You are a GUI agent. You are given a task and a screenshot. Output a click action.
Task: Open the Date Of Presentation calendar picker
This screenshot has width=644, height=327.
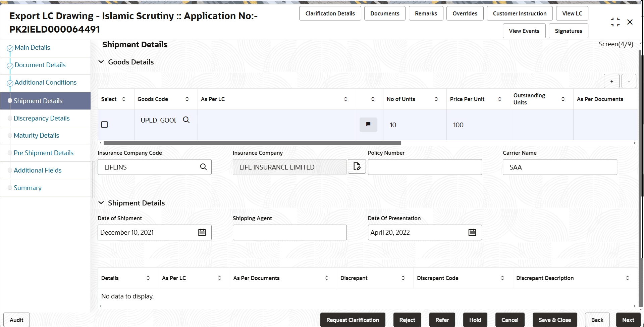472,232
